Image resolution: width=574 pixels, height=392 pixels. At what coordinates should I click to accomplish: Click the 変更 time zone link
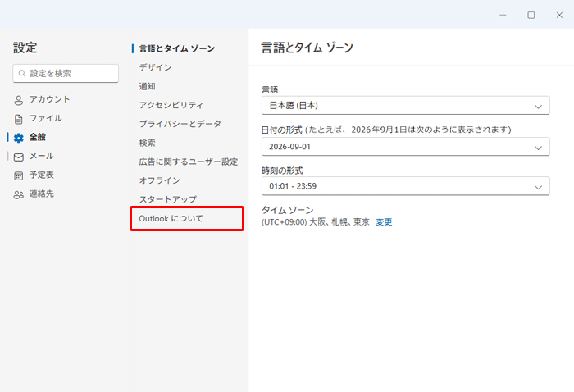384,222
